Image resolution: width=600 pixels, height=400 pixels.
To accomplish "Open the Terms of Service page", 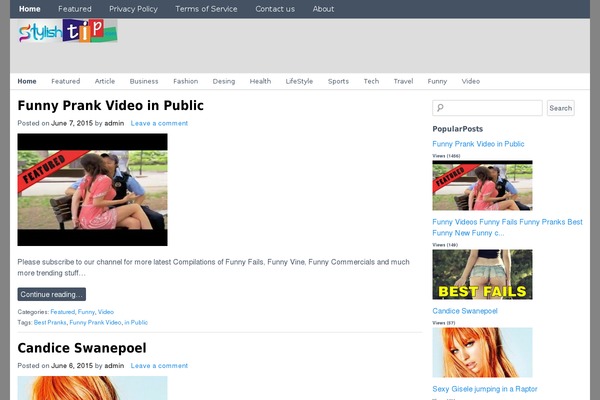I will (x=206, y=9).
